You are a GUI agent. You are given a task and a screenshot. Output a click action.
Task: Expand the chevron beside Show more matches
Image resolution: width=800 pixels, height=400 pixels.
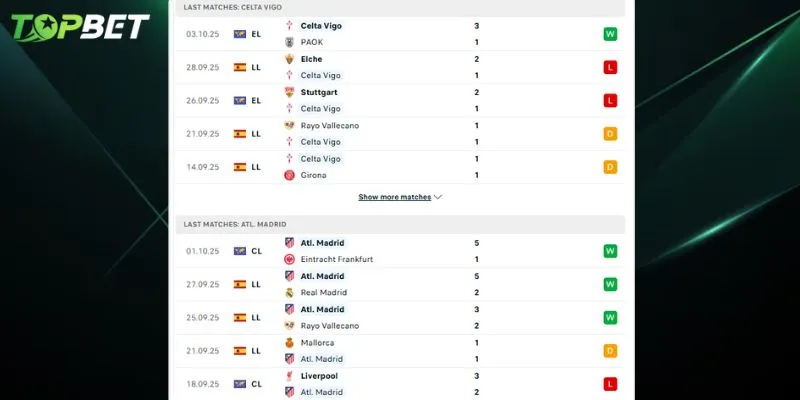pos(438,197)
